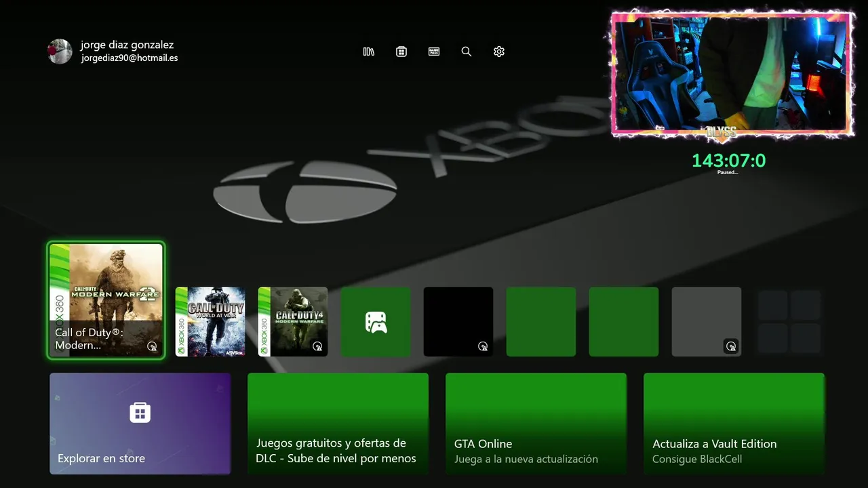Open the blank grey game tile
868x488 pixels.
point(707,321)
